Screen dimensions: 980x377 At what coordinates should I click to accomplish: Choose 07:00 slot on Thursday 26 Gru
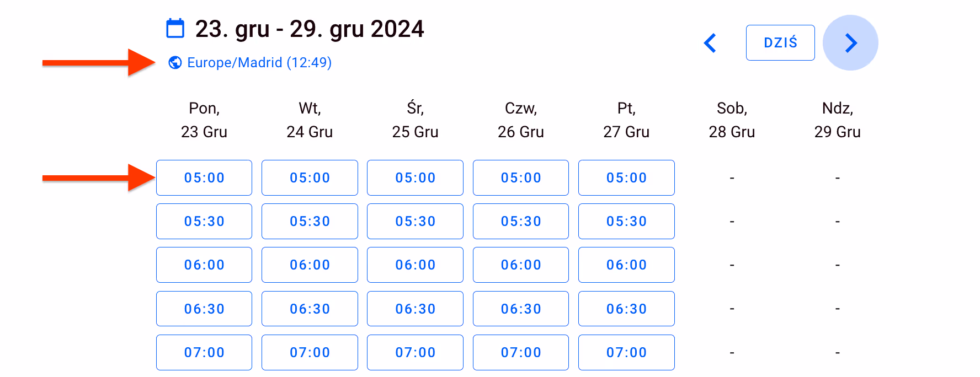click(x=520, y=353)
